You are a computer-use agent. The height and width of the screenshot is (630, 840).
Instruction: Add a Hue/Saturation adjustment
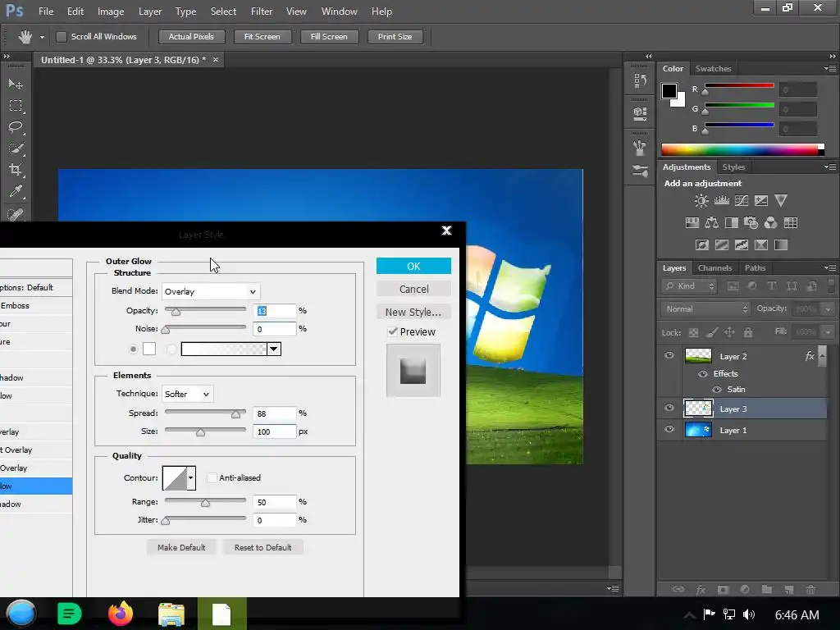pyautogui.click(x=692, y=223)
